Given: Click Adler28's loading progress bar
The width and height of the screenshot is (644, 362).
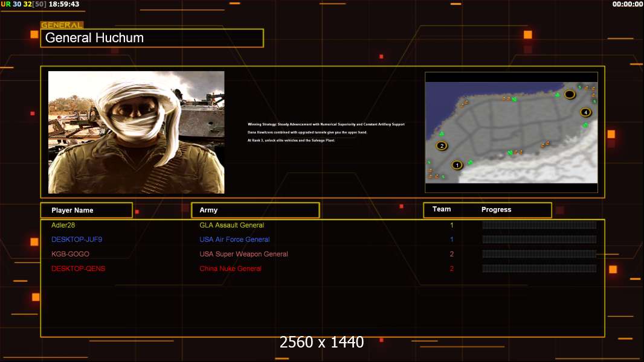Looking at the screenshot, I should (539, 225).
